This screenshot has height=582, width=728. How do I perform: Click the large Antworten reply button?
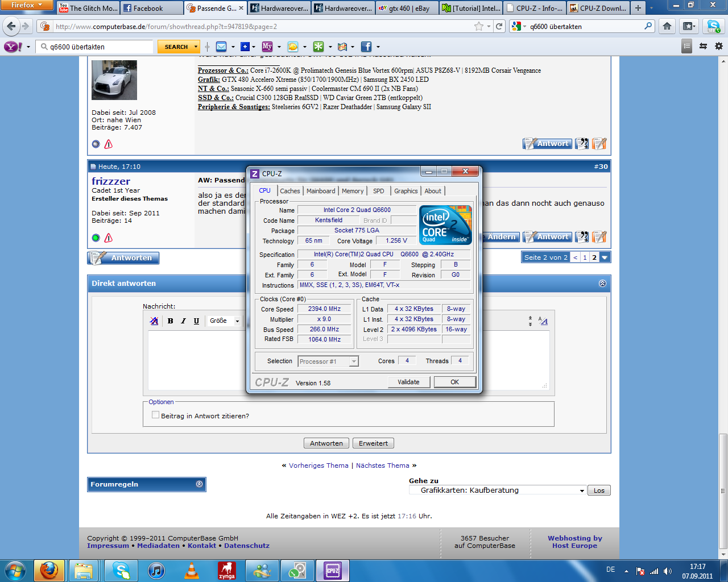point(123,258)
